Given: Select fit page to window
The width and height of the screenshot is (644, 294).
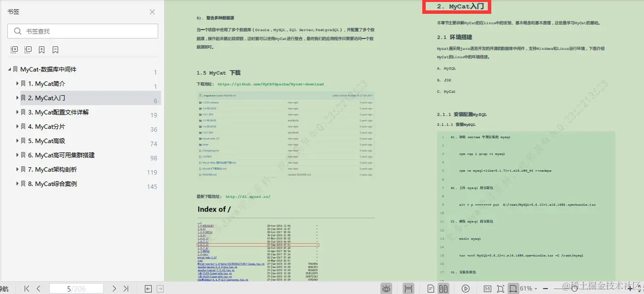Looking at the screenshot, I should pos(501,289).
